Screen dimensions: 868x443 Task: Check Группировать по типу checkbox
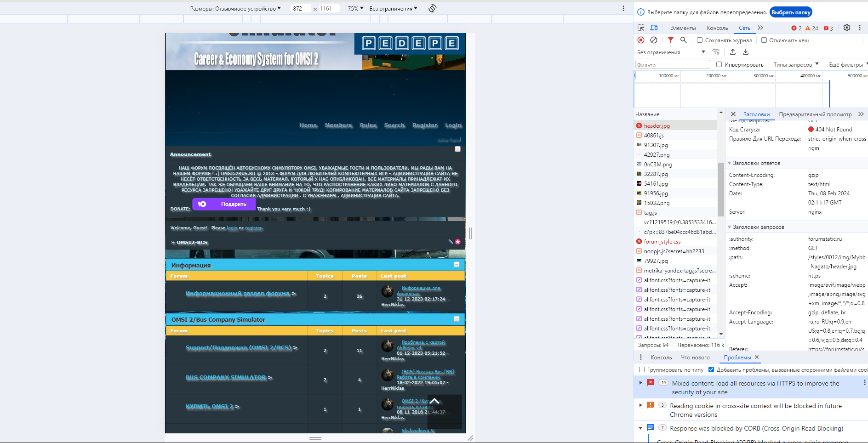pyautogui.click(x=642, y=369)
